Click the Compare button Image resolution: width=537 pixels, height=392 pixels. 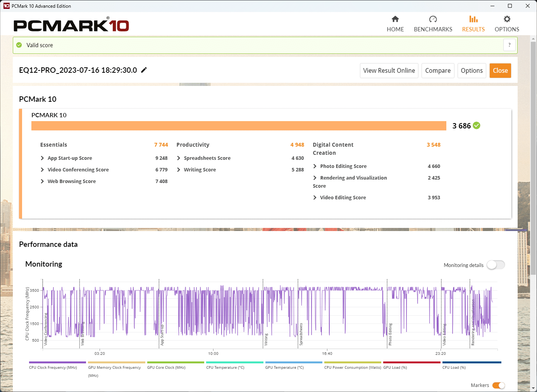437,71
